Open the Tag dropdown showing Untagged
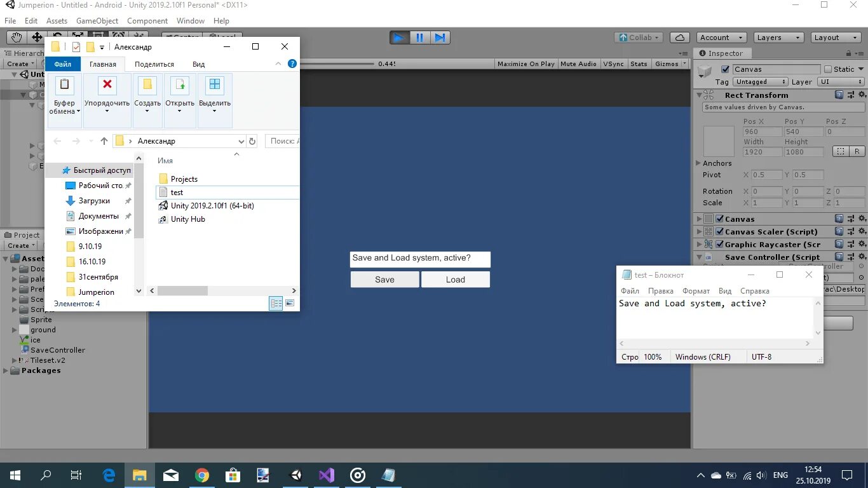The height and width of the screenshot is (488, 868). pos(760,82)
